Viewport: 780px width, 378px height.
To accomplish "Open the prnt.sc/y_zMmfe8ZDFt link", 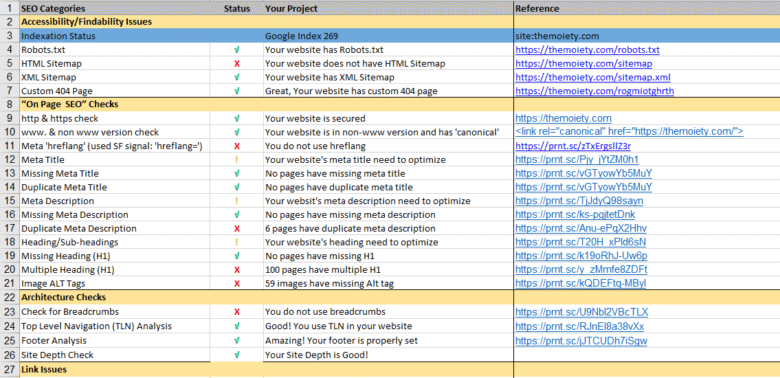I will (581, 270).
